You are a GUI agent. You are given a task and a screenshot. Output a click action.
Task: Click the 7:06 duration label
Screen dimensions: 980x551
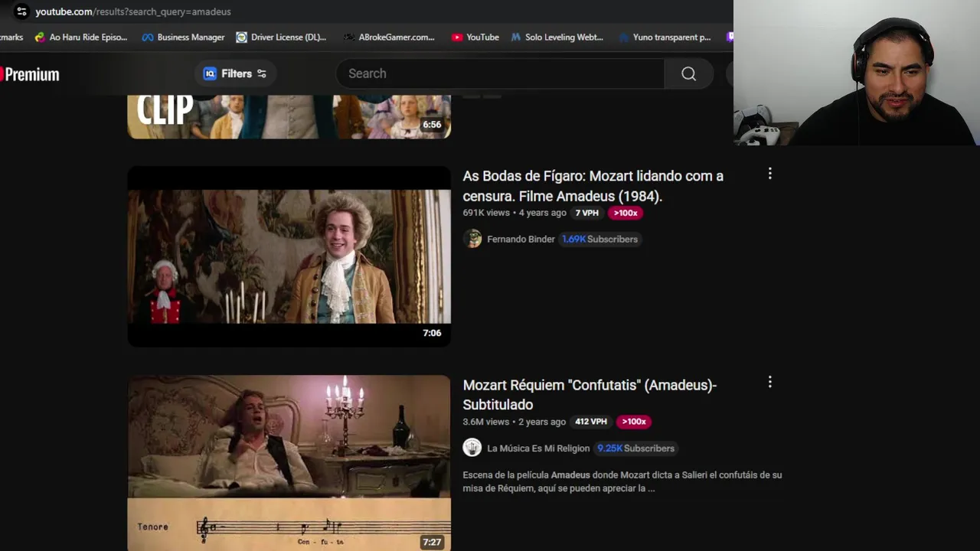432,333
